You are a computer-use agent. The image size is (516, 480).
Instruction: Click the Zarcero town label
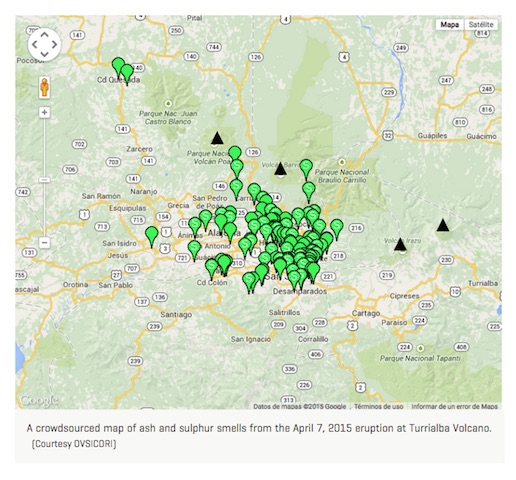point(139,149)
